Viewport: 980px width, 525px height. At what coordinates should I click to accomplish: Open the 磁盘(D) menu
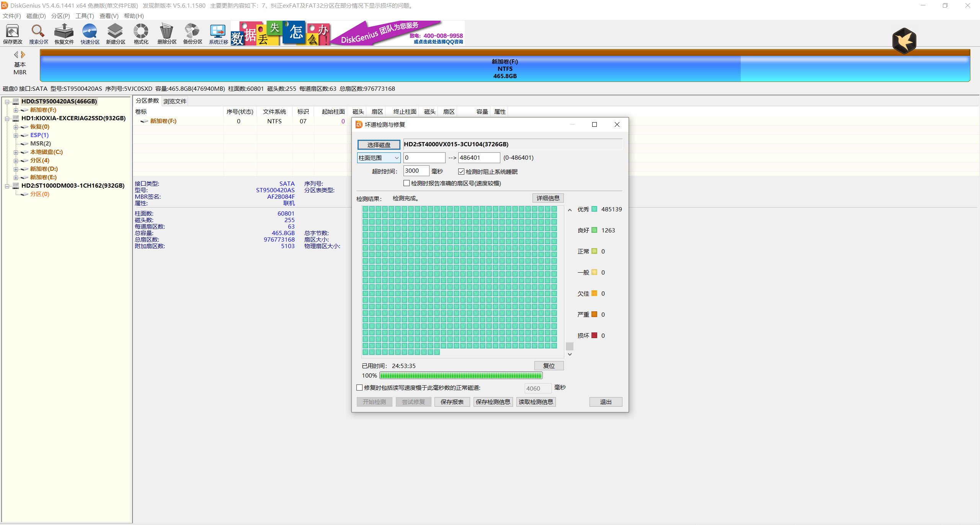click(36, 16)
